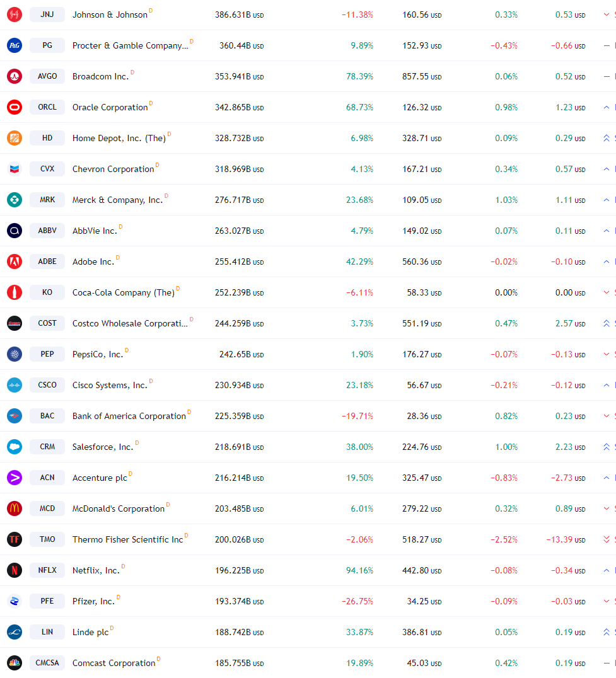The height and width of the screenshot is (678, 616).
Task: Click the Procter & Gamble logo icon
Action: (15, 45)
